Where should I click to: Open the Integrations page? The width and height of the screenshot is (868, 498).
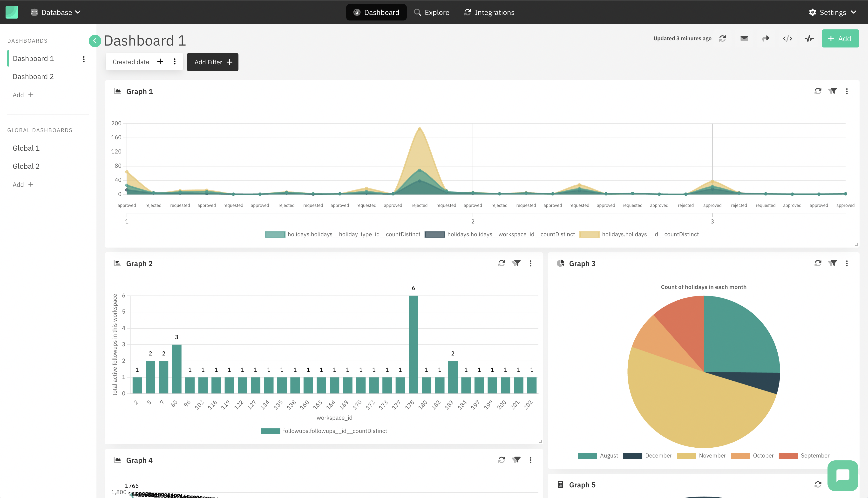click(x=489, y=12)
